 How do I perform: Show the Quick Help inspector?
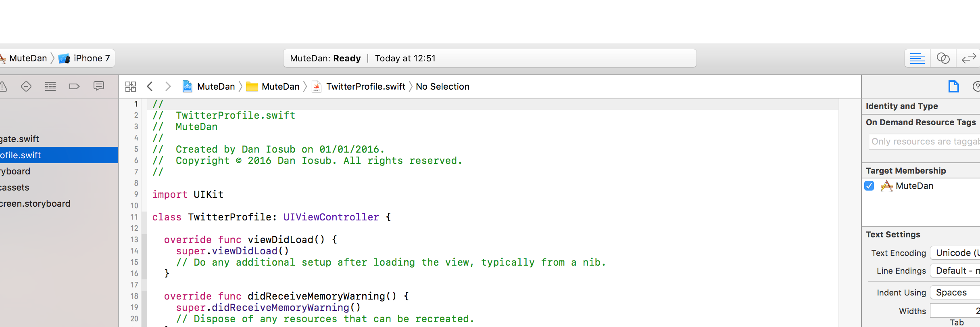(976, 86)
